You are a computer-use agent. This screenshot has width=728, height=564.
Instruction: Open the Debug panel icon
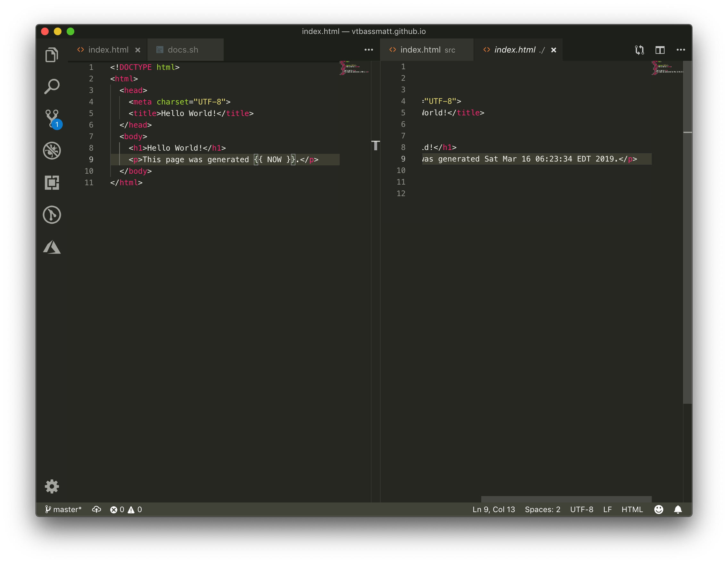coord(52,151)
